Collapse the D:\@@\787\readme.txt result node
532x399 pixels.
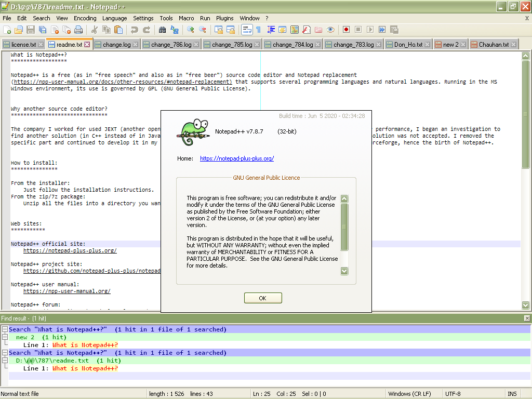point(5,361)
